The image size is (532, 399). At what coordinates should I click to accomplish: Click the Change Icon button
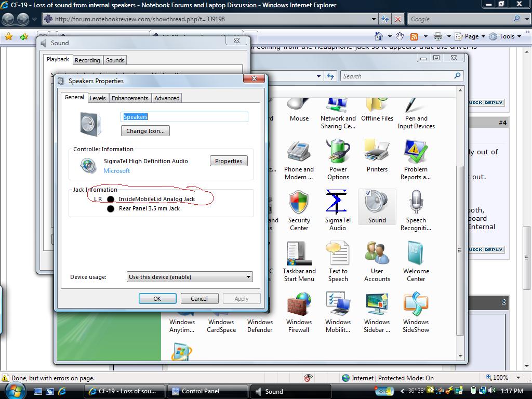coord(145,131)
